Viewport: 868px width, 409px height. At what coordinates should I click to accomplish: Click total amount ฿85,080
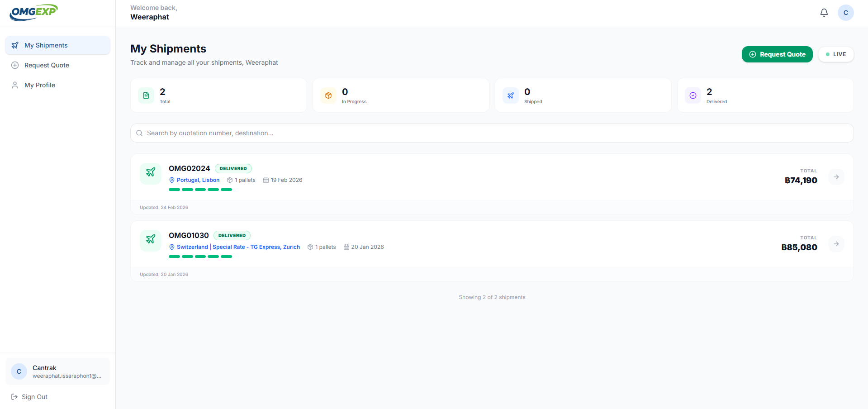[x=799, y=247]
